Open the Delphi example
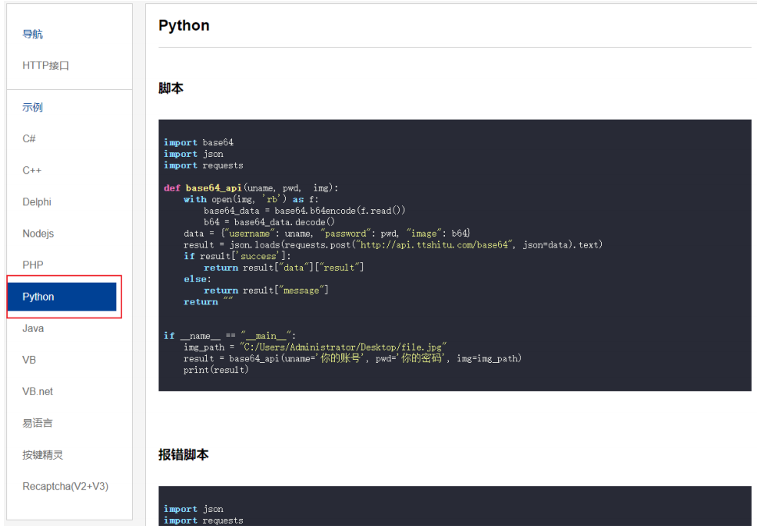Image resolution: width=757 pixels, height=532 pixels. tap(37, 201)
